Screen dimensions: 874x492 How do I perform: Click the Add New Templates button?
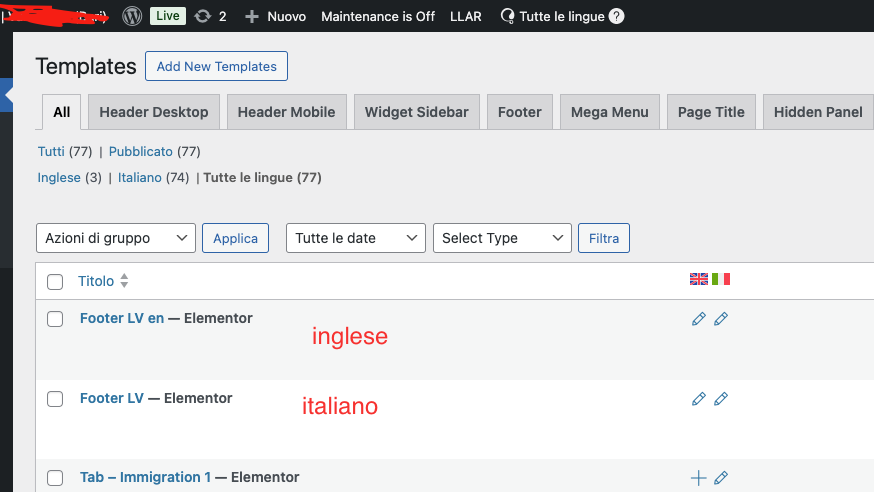pyautogui.click(x=216, y=66)
